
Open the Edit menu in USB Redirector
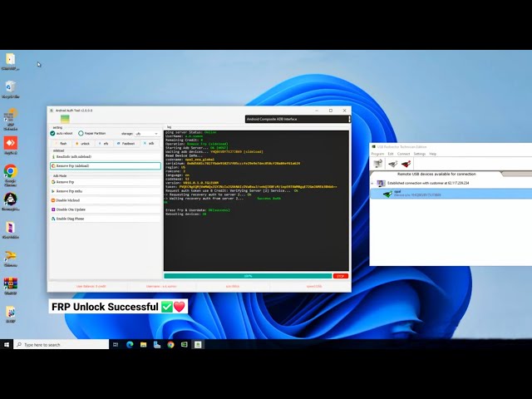pos(391,154)
